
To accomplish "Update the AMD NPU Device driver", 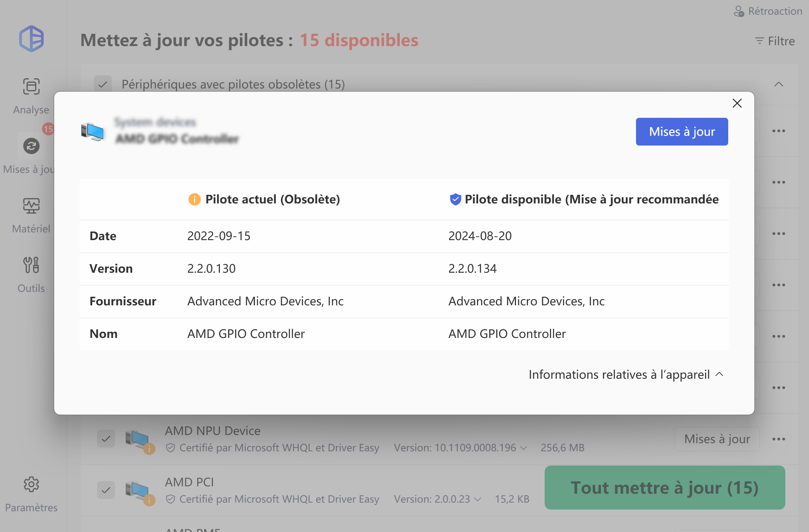I will [717, 439].
